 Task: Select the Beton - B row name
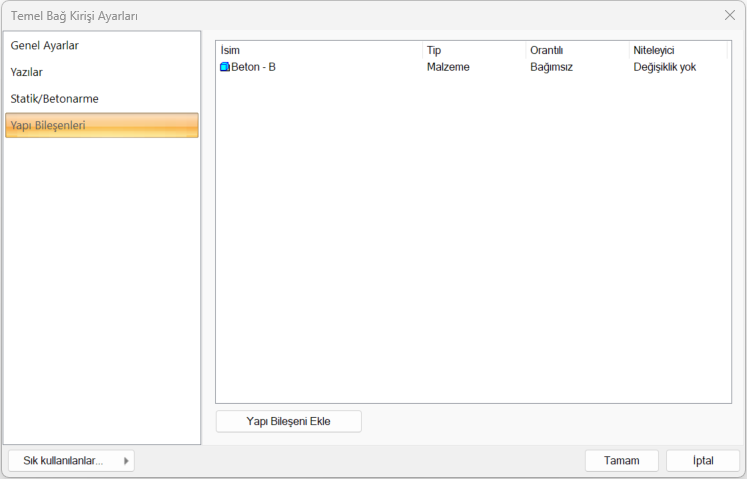pyautogui.click(x=253, y=67)
